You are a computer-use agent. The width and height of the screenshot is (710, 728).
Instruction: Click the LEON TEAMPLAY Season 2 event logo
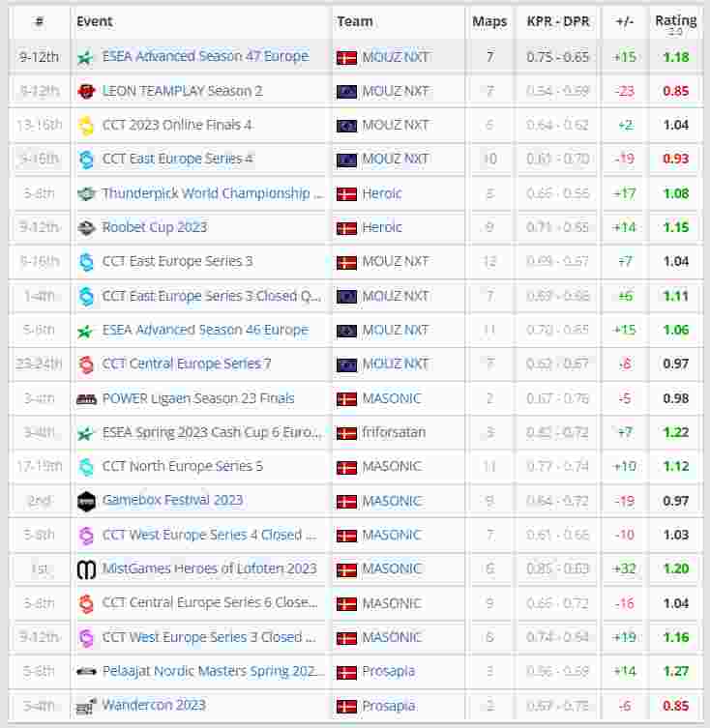point(86,92)
